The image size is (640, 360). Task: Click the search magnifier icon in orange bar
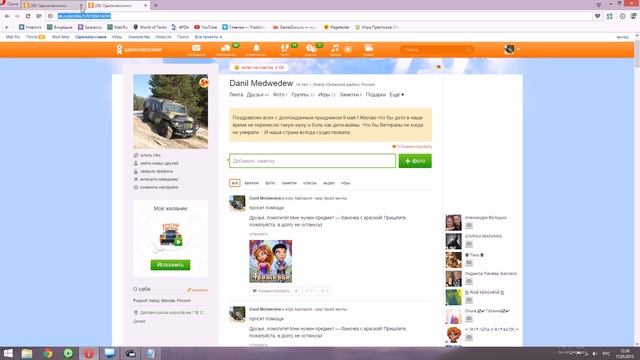pyautogui.click(x=468, y=49)
